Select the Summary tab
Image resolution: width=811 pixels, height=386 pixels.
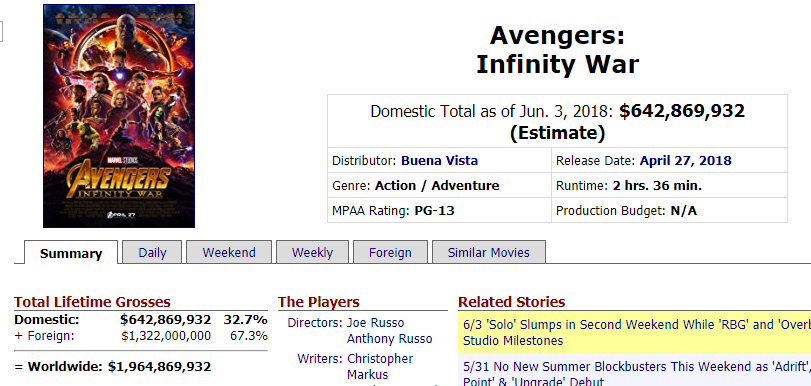(x=71, y=253)
